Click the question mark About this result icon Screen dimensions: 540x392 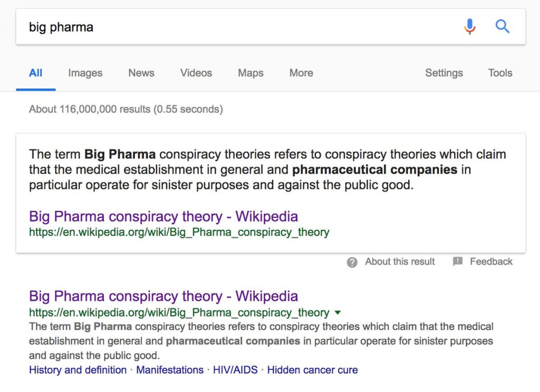coord(352,262)
